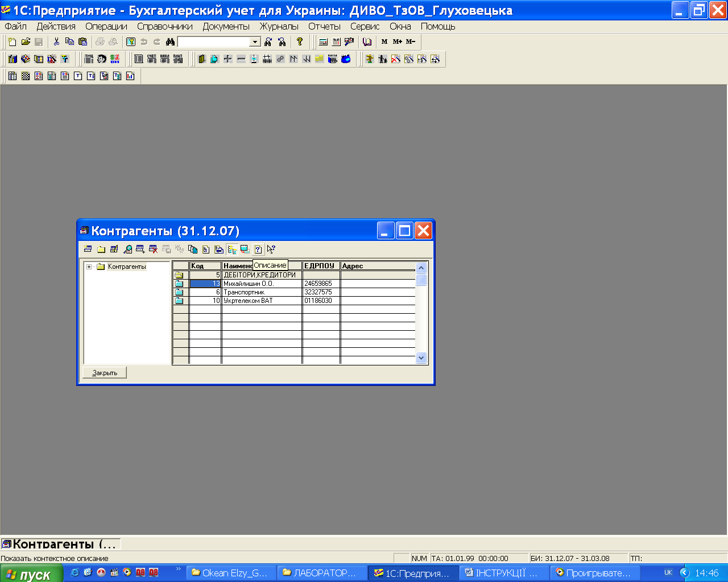
Task: Click the checkerboard icon in third toolbar
Action: coord(26,76)
